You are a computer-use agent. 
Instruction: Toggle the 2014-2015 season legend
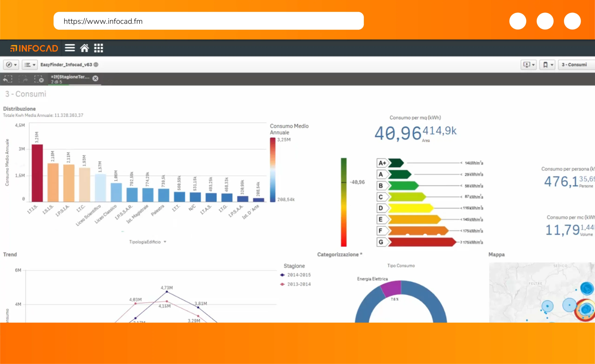296,275
